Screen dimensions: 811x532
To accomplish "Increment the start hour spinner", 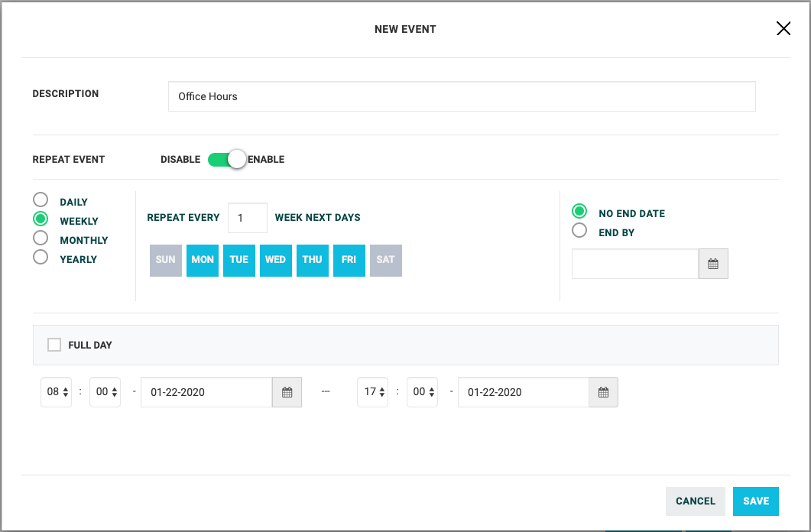I will click(x=65, y=388).
